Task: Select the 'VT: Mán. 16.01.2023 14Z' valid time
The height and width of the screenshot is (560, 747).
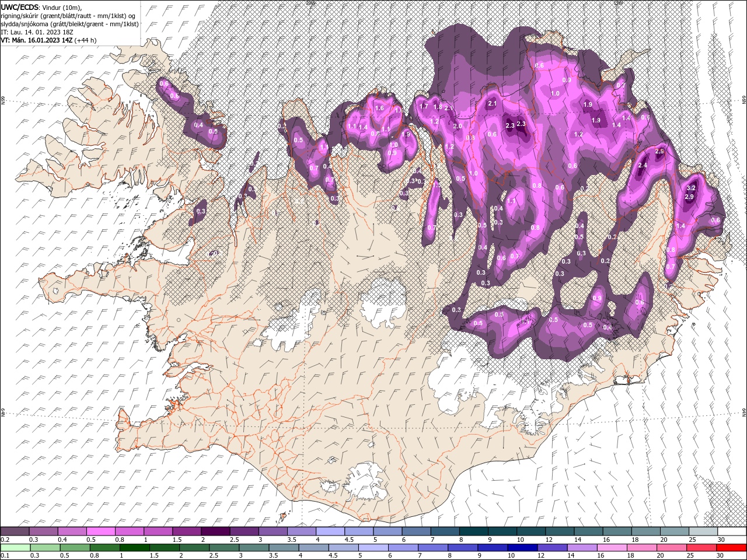Action: click(x=37, y=40)
